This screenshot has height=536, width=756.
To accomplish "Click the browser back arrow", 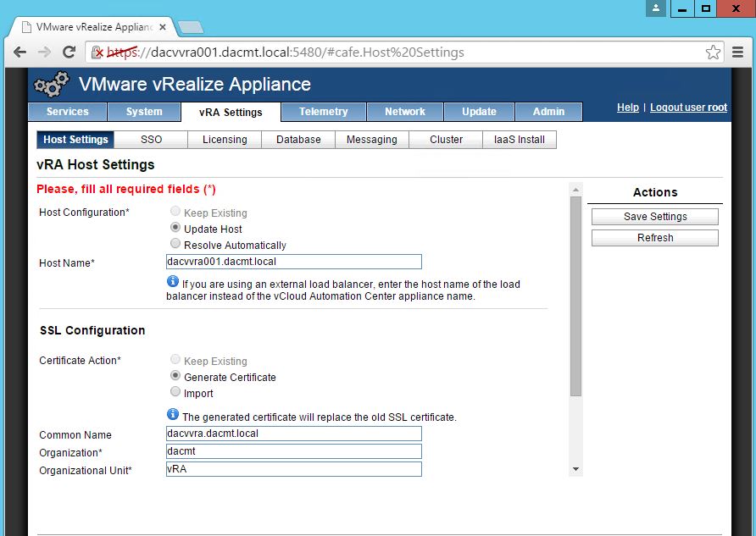I will coord(19,52).
